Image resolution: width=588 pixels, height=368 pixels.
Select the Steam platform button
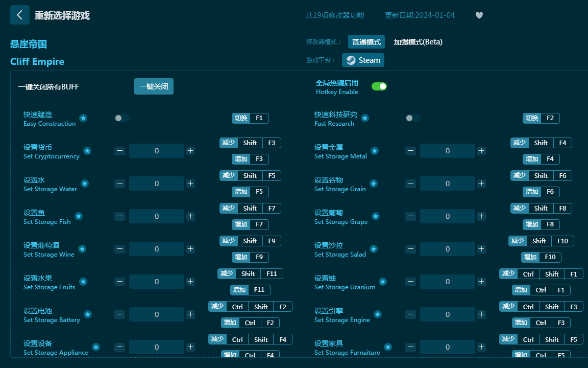pyautogui.click(x=363, y=60)
